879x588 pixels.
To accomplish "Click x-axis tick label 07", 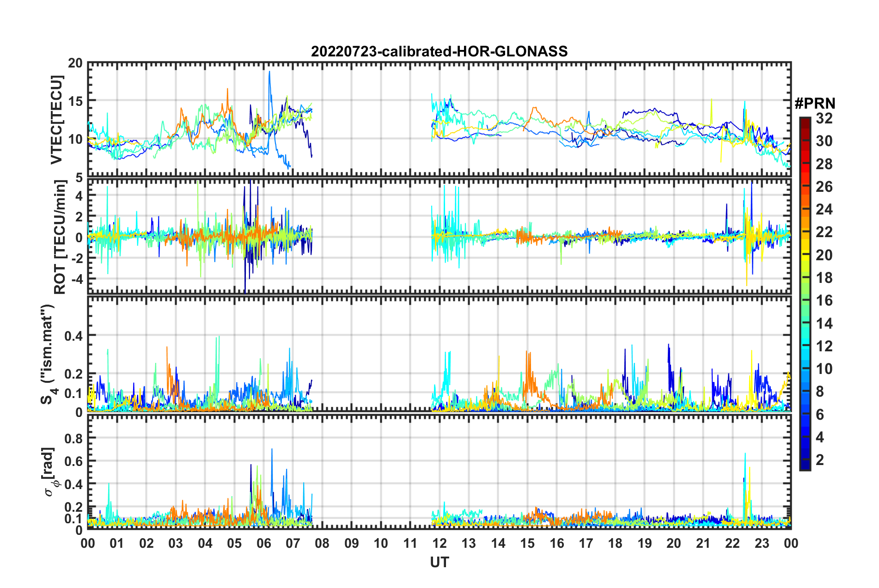I will [293, 543].
